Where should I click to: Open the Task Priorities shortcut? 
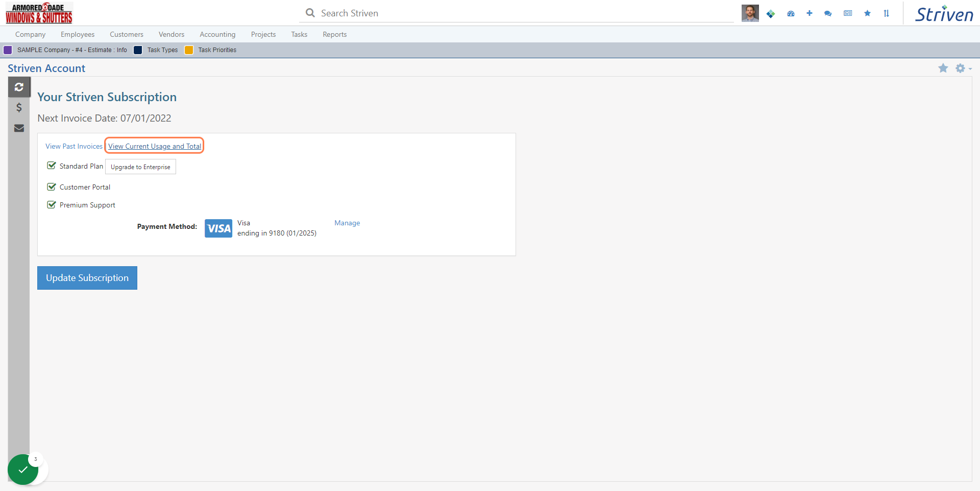(x=217, y=50)
